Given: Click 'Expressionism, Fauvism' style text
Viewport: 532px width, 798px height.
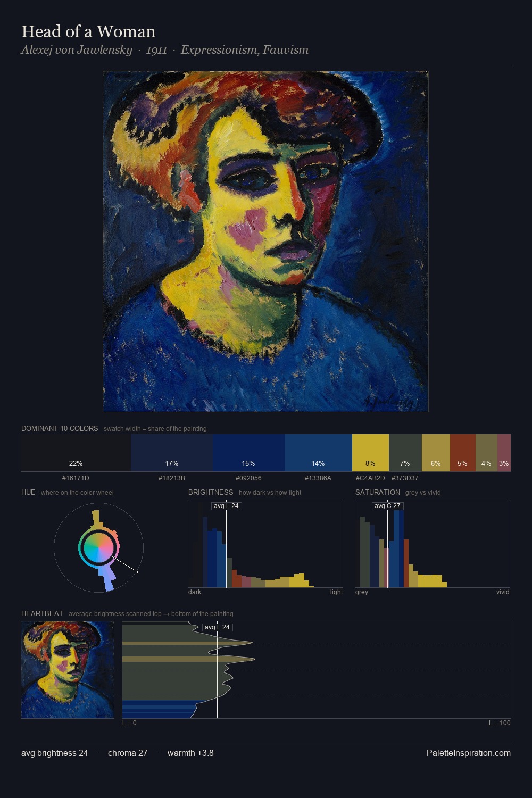Looking at the screenshot, I should click(x=245, y=50).
